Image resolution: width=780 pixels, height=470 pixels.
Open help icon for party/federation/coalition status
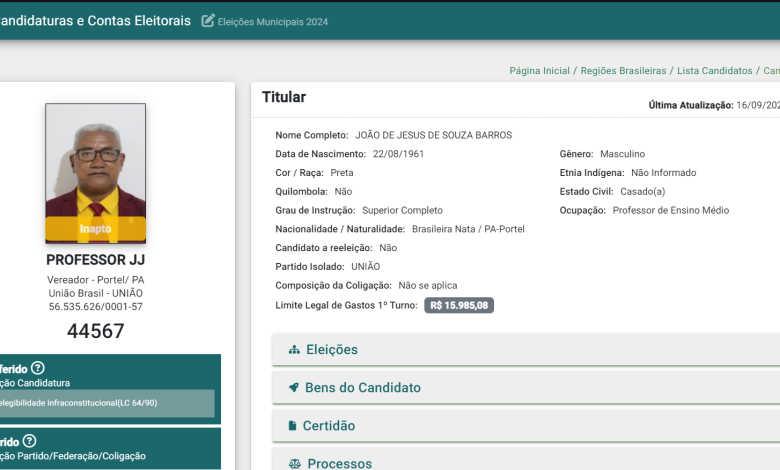tap(29, 441)
